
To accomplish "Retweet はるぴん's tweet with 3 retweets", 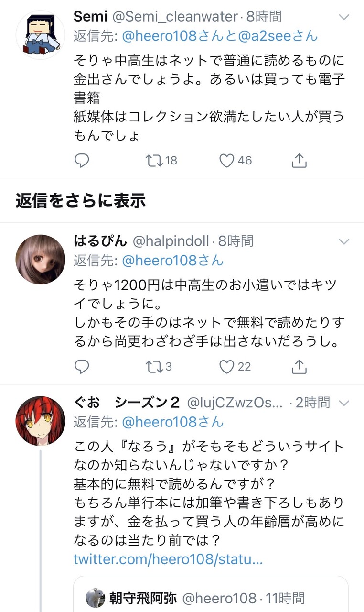I will [x=158, y=367].
